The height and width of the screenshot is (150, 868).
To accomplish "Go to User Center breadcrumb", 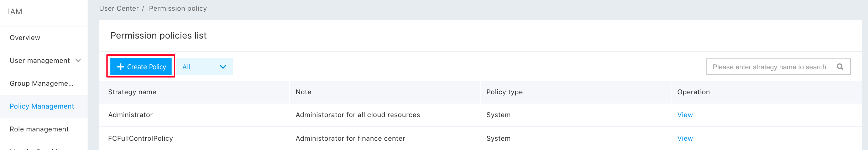I will click(x=119, y=8).
